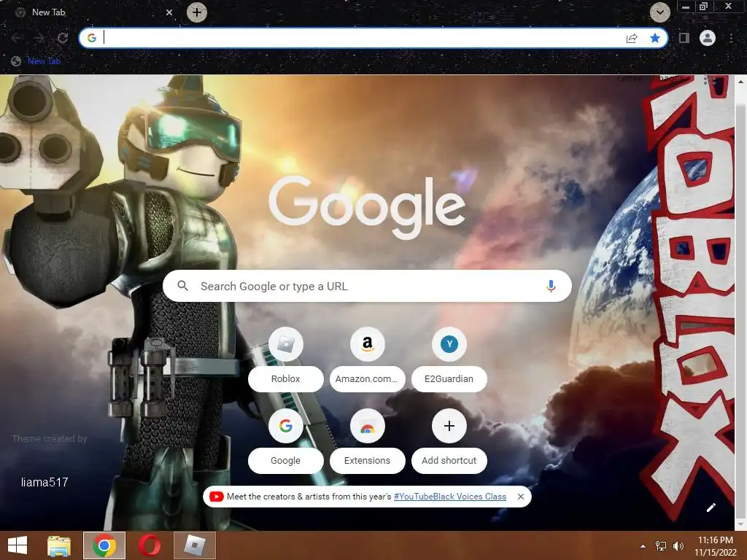Go back with the back arrow
This screenshot has height=560, width=747.
[16, 38]
